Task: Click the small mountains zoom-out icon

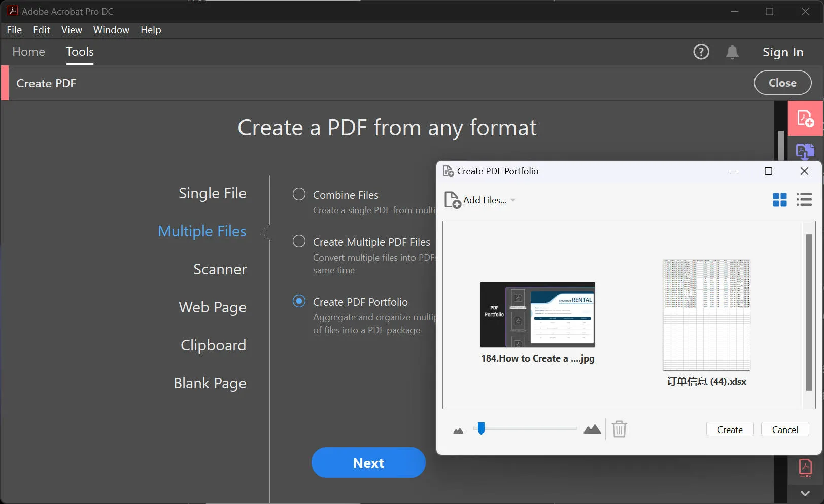Action: [458, 430]
